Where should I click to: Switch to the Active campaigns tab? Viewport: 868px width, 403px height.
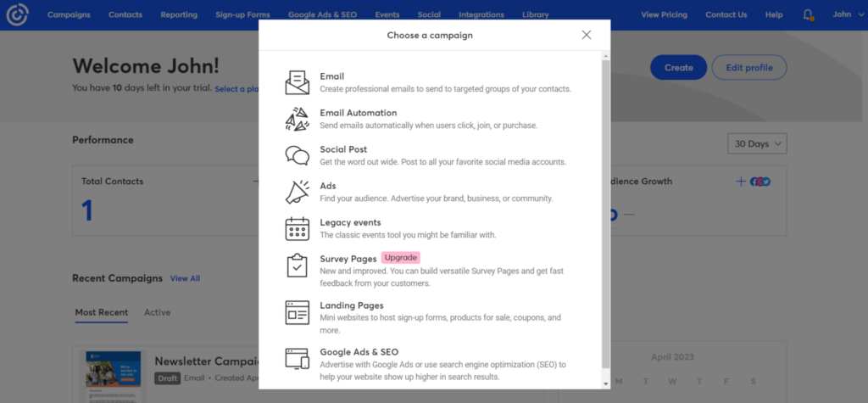point(157,312)
